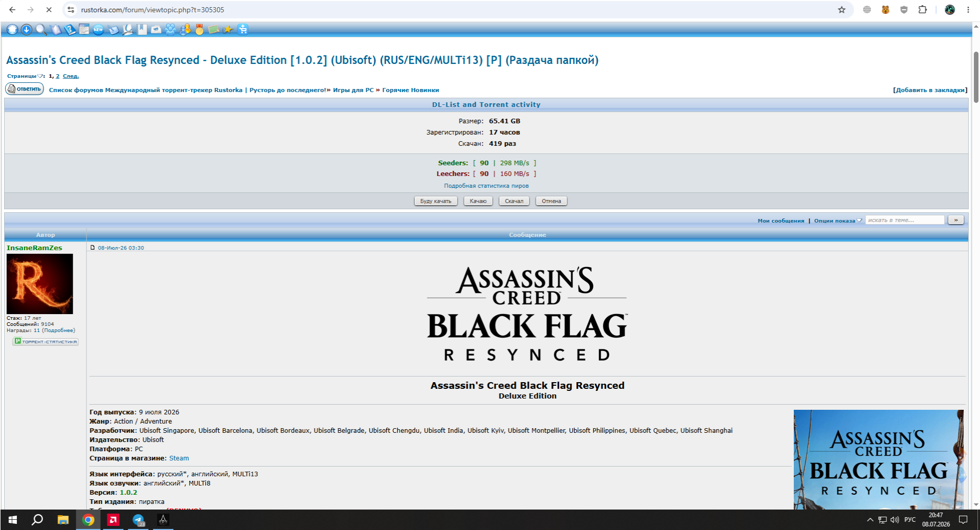Click the gold medal awards icon

click(x=199, y=30)
